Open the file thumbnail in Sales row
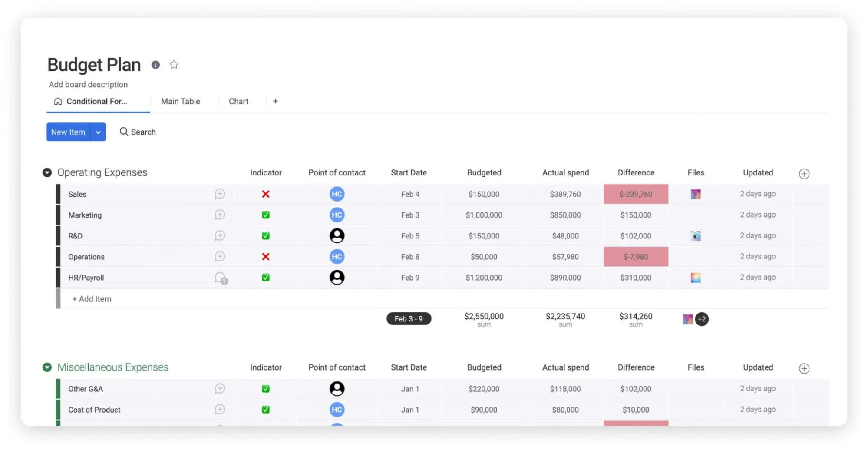This screenshot has width=868, height=450. 695,194
